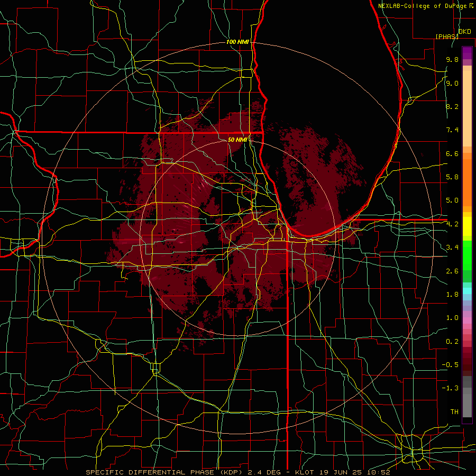Image resolution: width=476 pixels, height=476 pixels.
Task: Click the 8.2 color scale value
Action: (x=452, y=106)
